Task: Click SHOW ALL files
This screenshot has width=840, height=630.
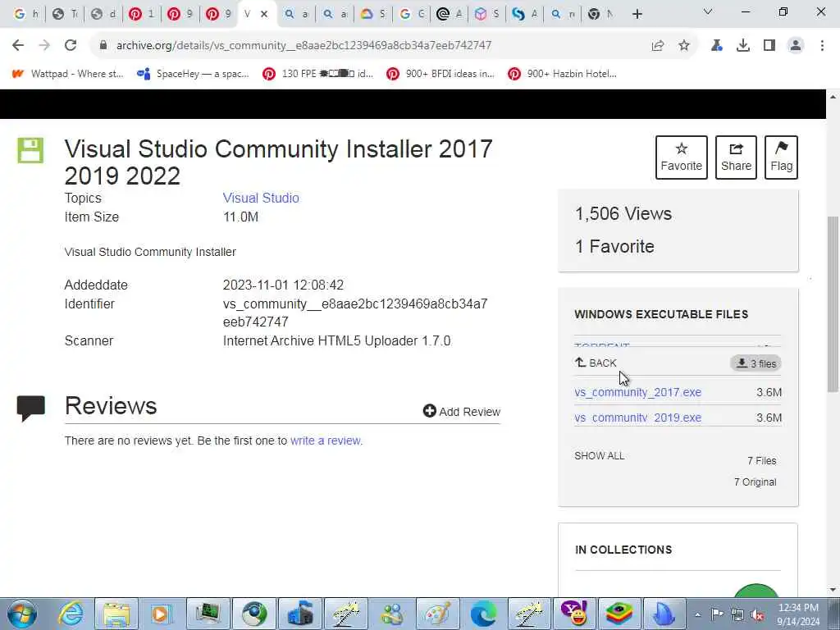Action: [599, 456]
